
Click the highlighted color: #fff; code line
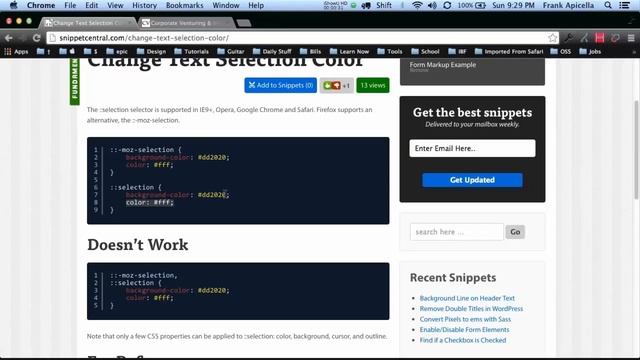(149, 202)
